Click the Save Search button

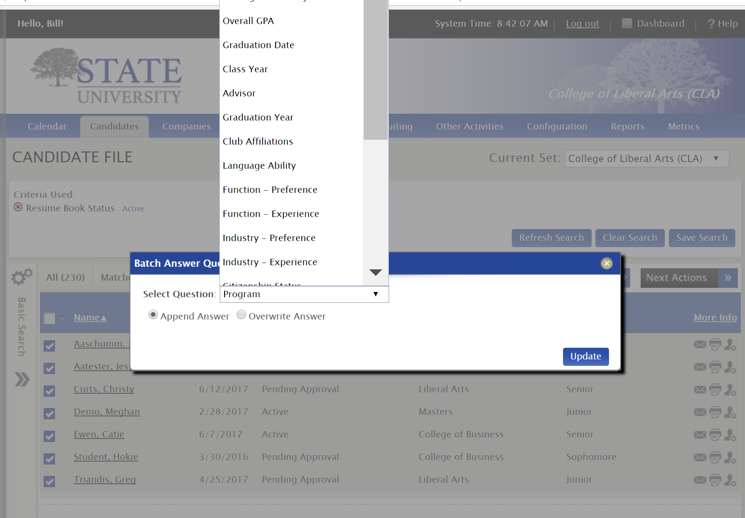point(702,238)
